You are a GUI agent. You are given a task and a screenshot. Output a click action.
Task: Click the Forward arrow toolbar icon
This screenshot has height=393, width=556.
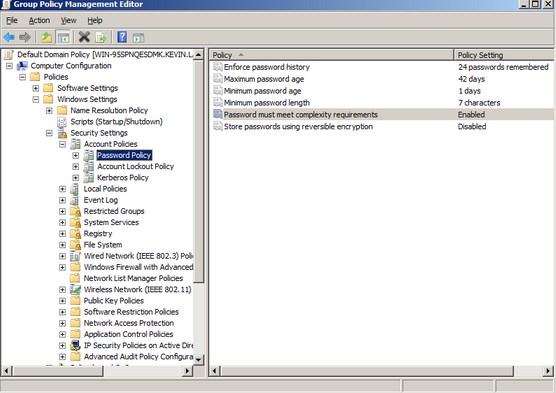[x=24, y=37]
